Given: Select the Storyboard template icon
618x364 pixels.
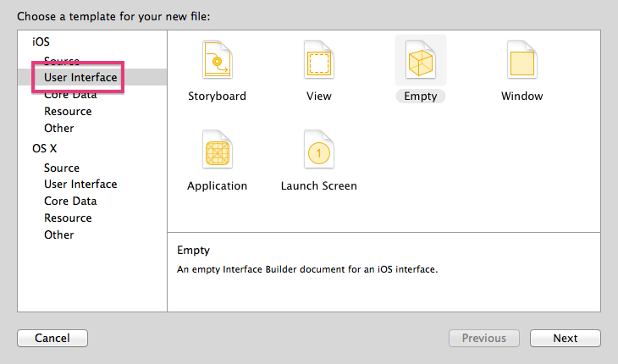Looking at the screenshot, I should (x=218, y=59).
